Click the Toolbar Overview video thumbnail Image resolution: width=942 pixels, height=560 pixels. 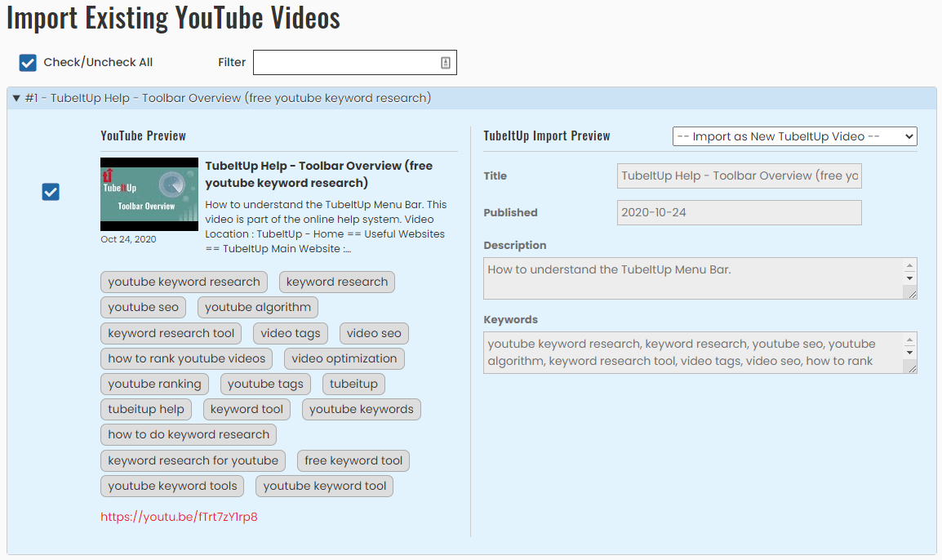click(149, 194)
